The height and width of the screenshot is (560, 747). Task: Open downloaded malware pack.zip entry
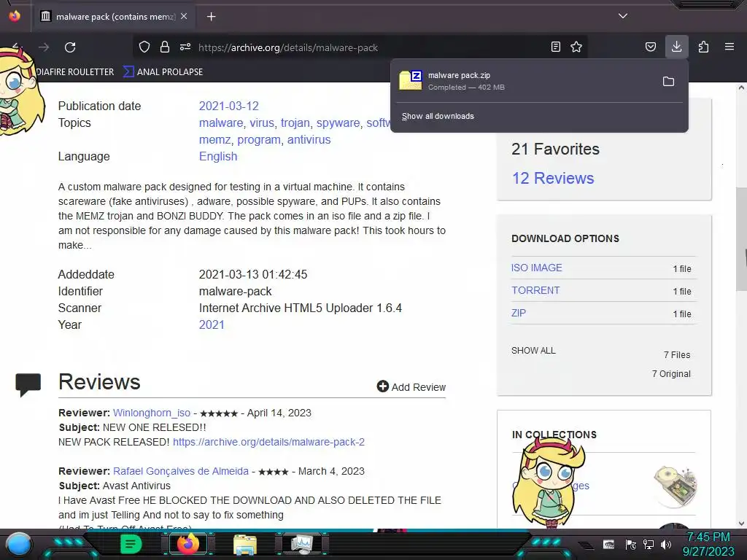coord(524,81)
